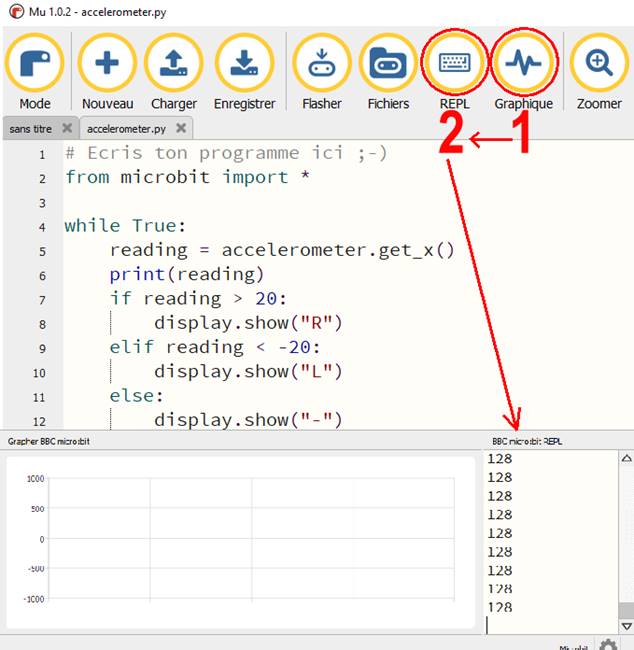Click 'if reading > 20:' line
This screenshot has width=634, height=650.
198,298
